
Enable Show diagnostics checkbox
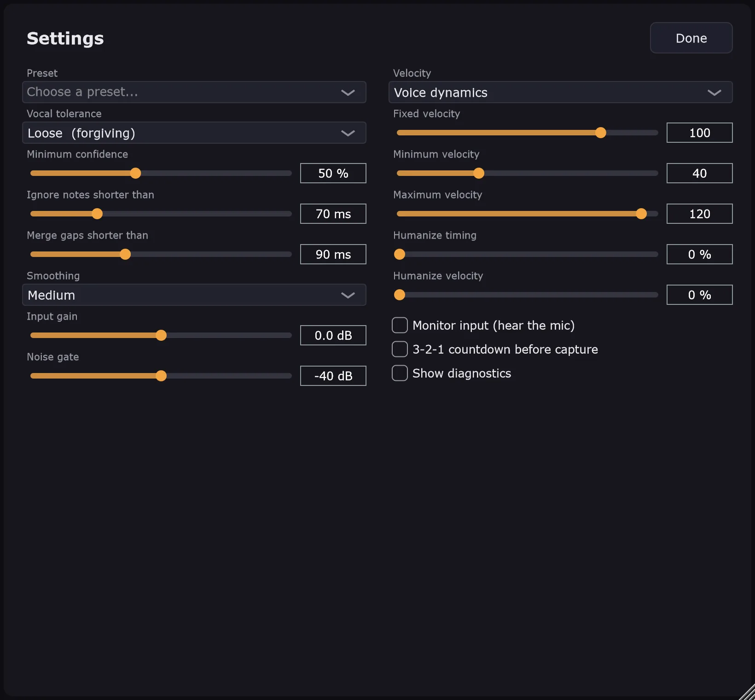(400, 373)
